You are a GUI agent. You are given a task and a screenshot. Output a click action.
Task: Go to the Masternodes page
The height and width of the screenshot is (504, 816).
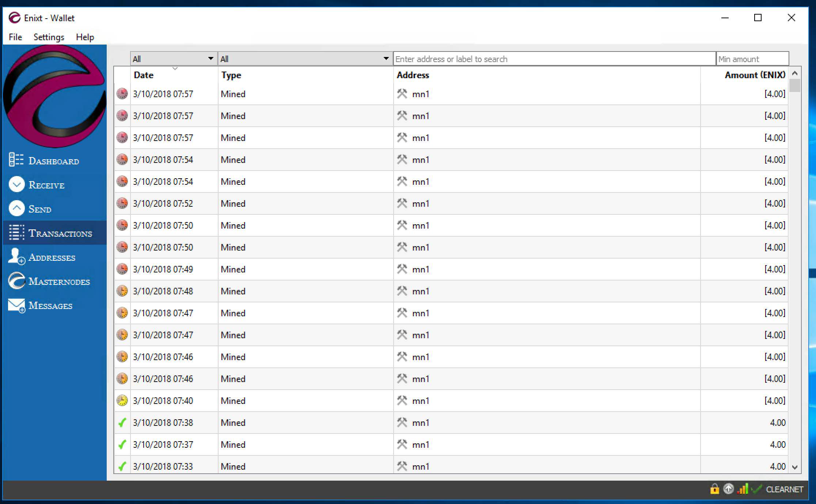pos(59,281)
